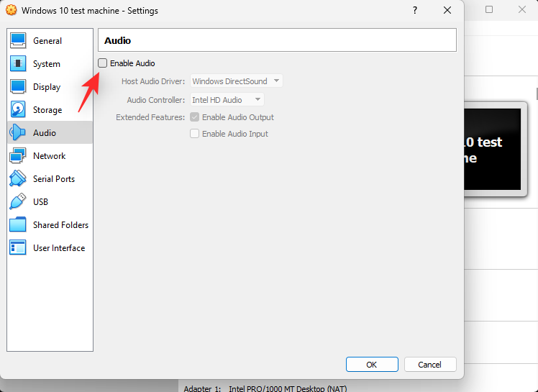Screen dimensions: 538x392
Task: Click the Display screen icon
Action: (x=18, y=86)
